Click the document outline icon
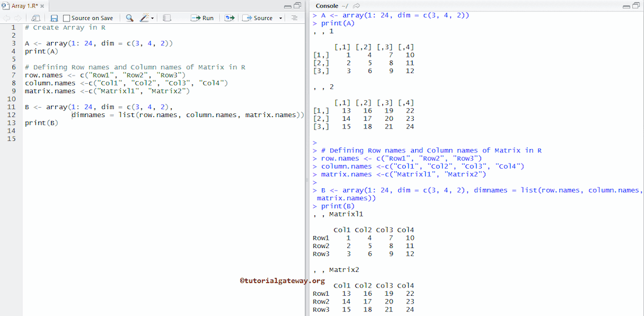 coord(294,18)
